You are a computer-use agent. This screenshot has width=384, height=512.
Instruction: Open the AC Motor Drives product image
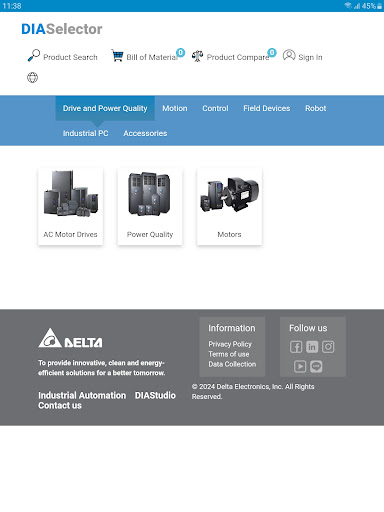(71, 193)
